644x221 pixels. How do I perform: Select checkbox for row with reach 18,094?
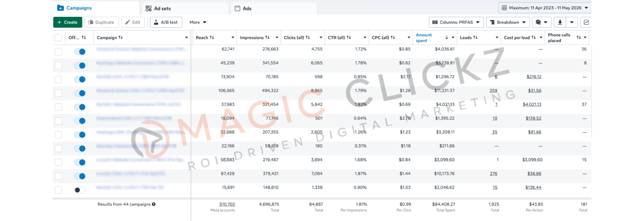tap(58, 121)
